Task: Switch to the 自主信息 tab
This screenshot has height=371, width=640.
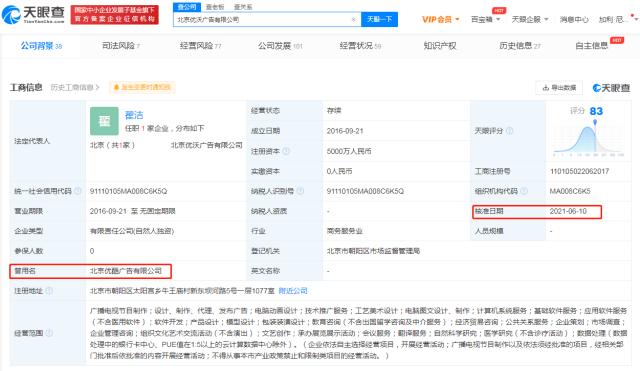Action: click(x=591, y=46)
